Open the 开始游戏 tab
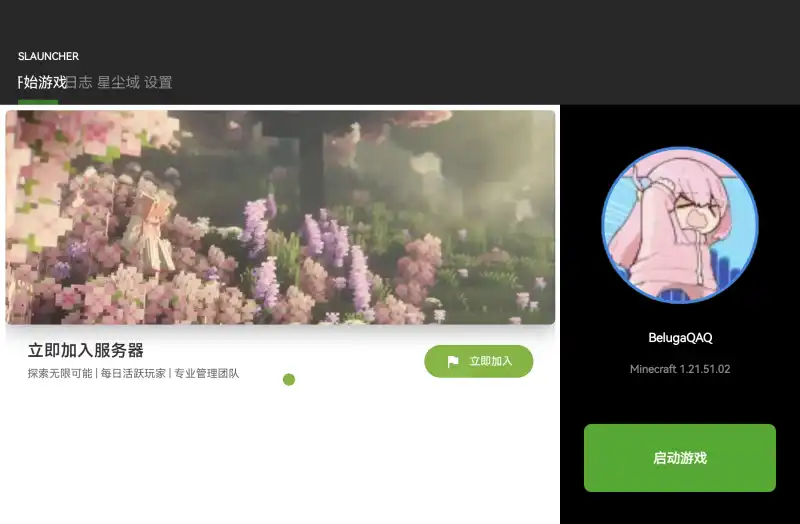Image resolution: width=800 pixels, height=524 pixels. coord(42,82)
